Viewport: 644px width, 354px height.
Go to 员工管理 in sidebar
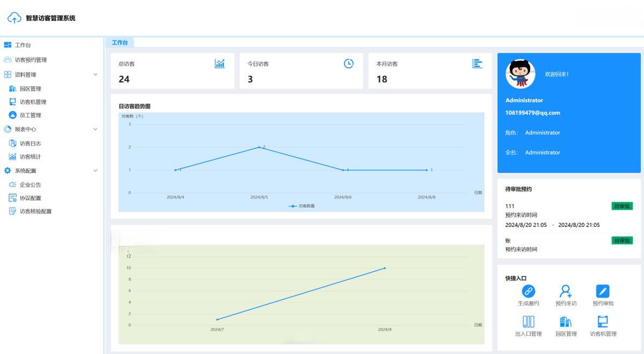point(30,115)
